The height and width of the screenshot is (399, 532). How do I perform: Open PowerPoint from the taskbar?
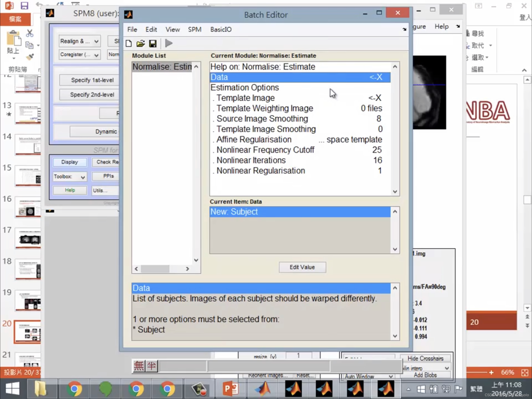230,388
